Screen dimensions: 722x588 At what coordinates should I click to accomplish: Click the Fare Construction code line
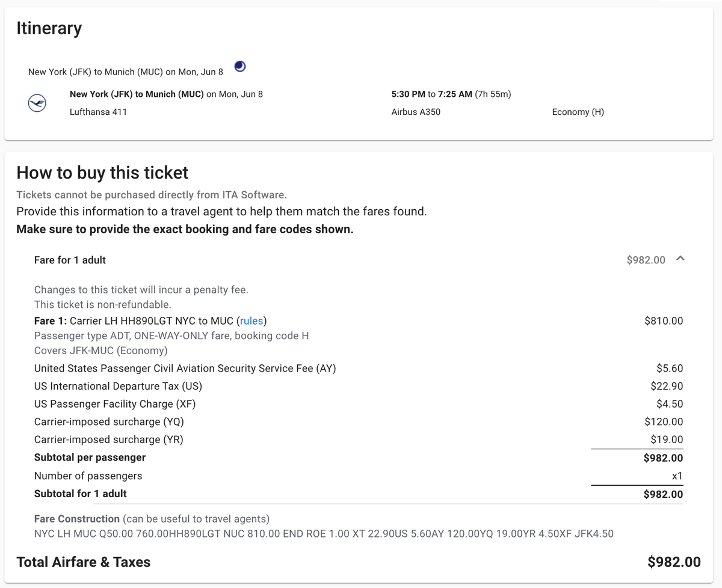(x=324, y=534)
